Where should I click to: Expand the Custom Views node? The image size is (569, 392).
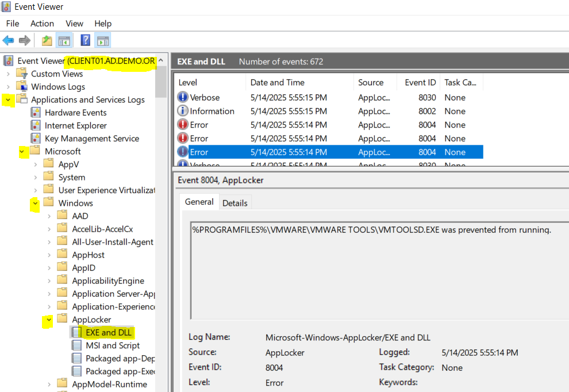click(x=8, y=74)
